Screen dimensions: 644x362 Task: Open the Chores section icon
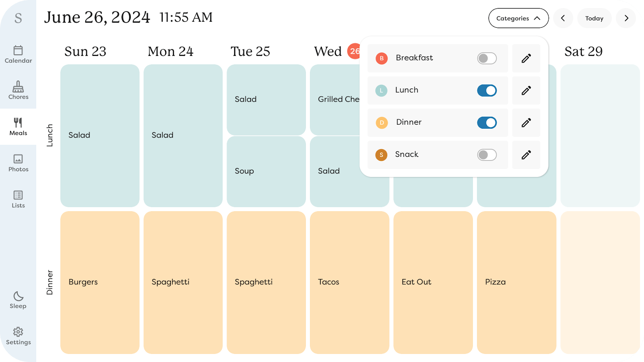point(18,90)
